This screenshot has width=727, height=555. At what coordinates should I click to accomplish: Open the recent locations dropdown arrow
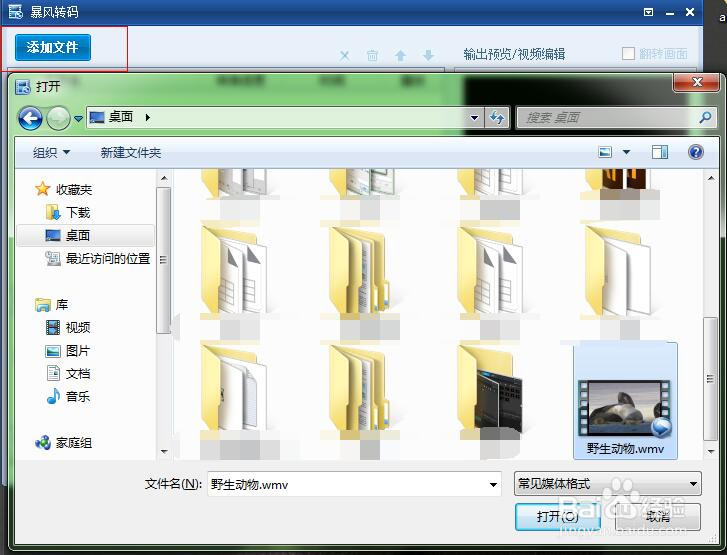point(78,119)
